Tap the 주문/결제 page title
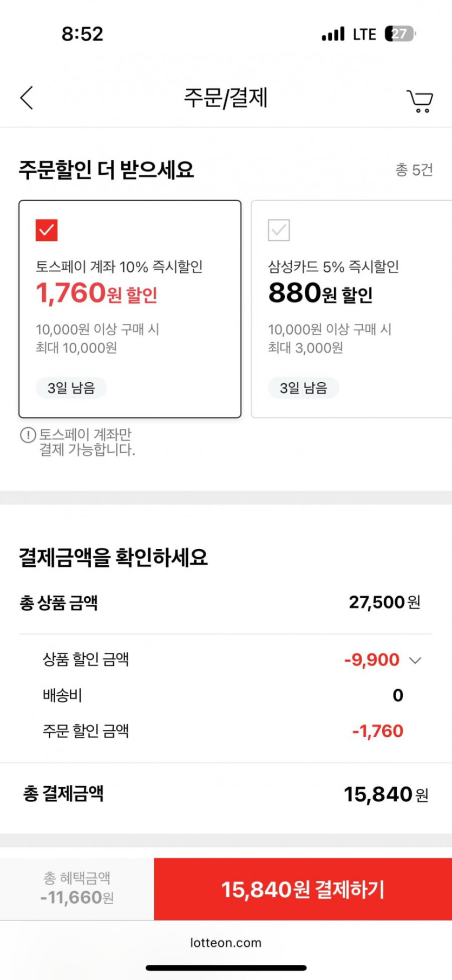The width and height of the screenshot is (452, 980). point(226,98)
